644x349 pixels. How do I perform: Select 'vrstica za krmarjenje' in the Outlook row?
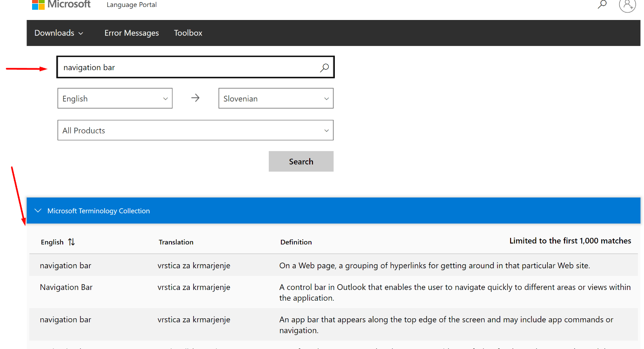tap(194, 287)
